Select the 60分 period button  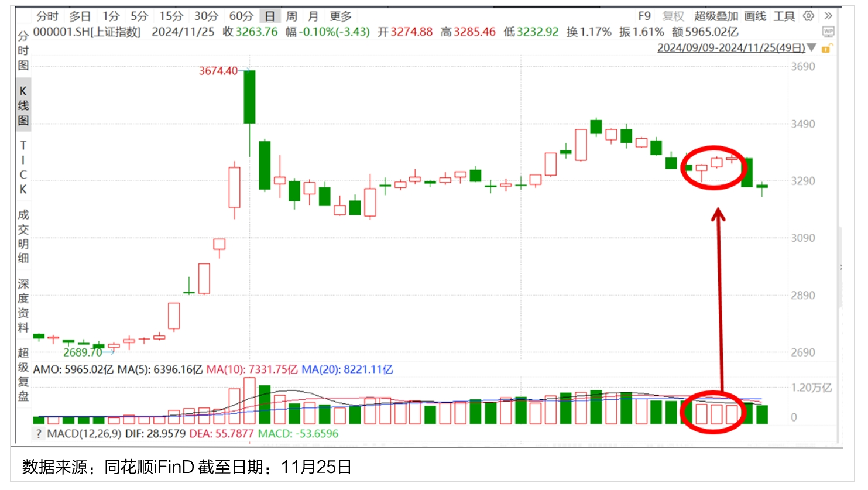(241, 16)
